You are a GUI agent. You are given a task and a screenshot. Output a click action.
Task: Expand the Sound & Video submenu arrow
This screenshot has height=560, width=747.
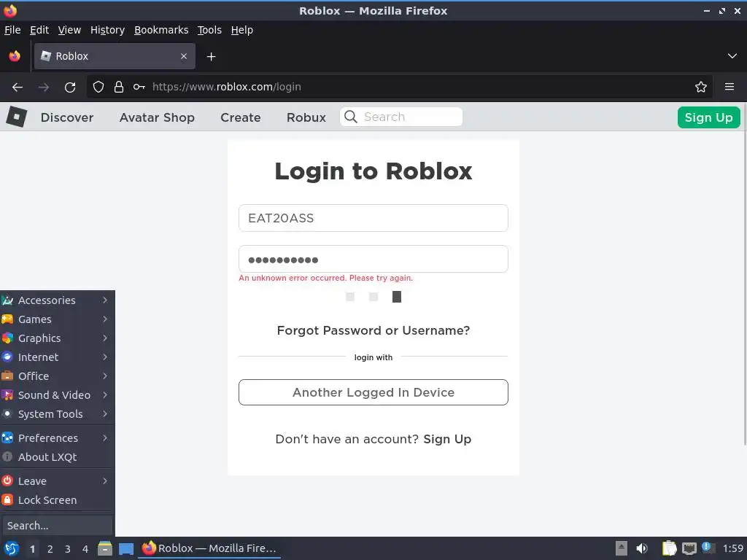pyautogui.click(x=105, y=394)
